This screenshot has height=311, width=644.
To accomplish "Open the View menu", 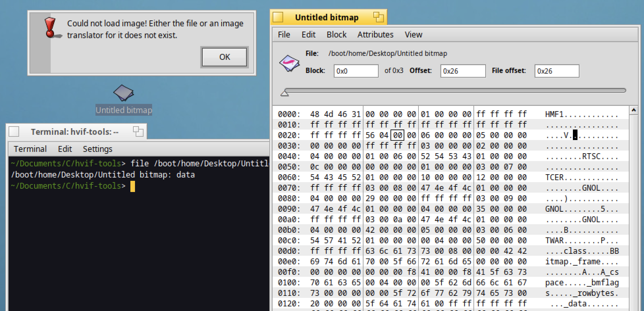I will tap(413, 35).
